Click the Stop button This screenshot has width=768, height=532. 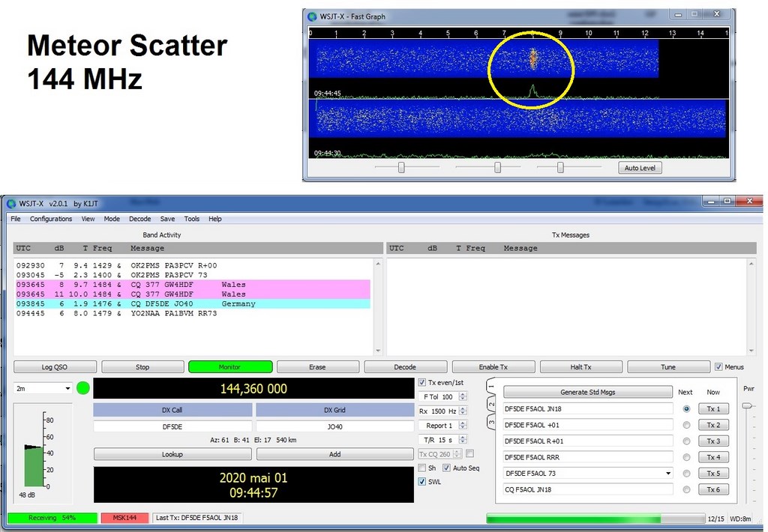(x=142, y=366)
